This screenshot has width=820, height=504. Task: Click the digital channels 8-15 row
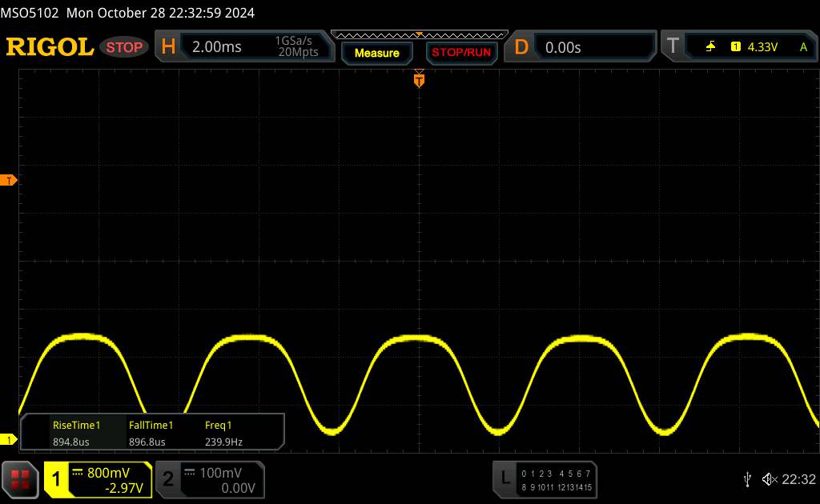click(x=557, y=487)
